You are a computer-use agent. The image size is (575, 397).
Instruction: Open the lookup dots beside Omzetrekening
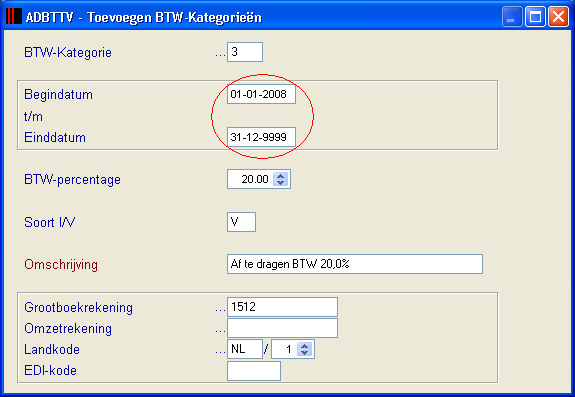coord(220,331)
